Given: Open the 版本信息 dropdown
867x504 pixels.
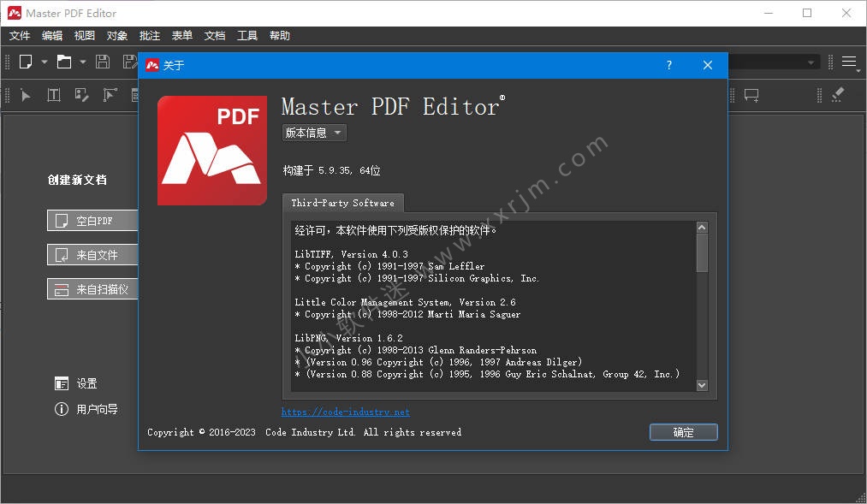Looking at the screenshot, I should point(314,133).
